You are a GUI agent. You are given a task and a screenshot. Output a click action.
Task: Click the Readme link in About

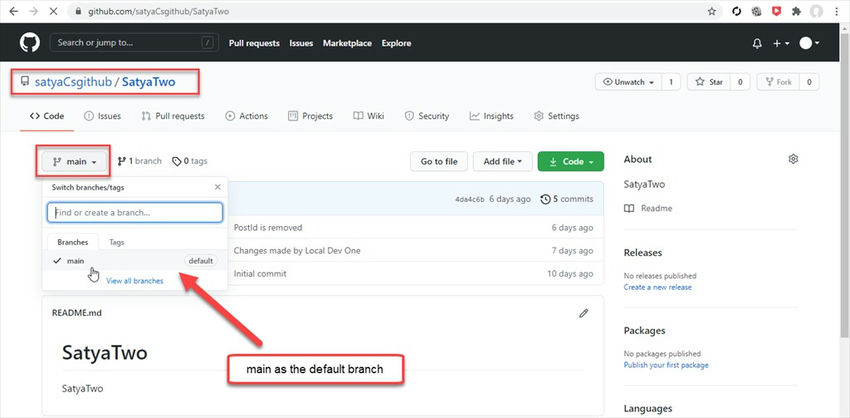pyautogui.click(x=648, y=208)
